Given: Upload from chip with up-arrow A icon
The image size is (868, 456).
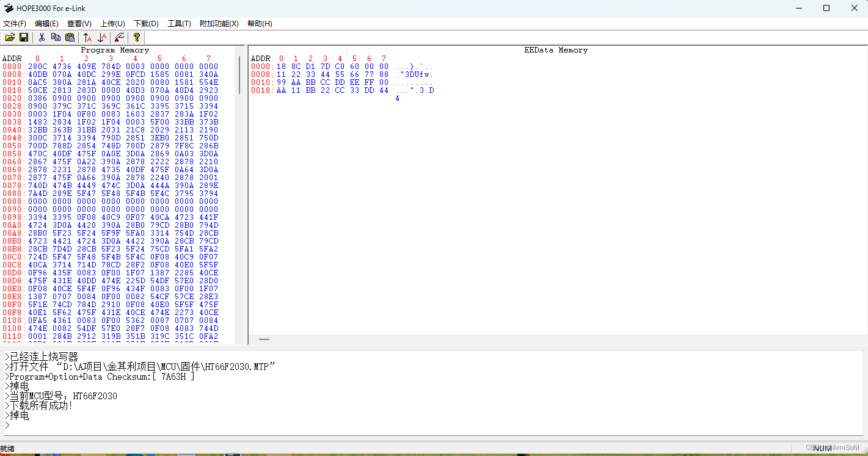Looking at the screenshot, I should point(88,38).
